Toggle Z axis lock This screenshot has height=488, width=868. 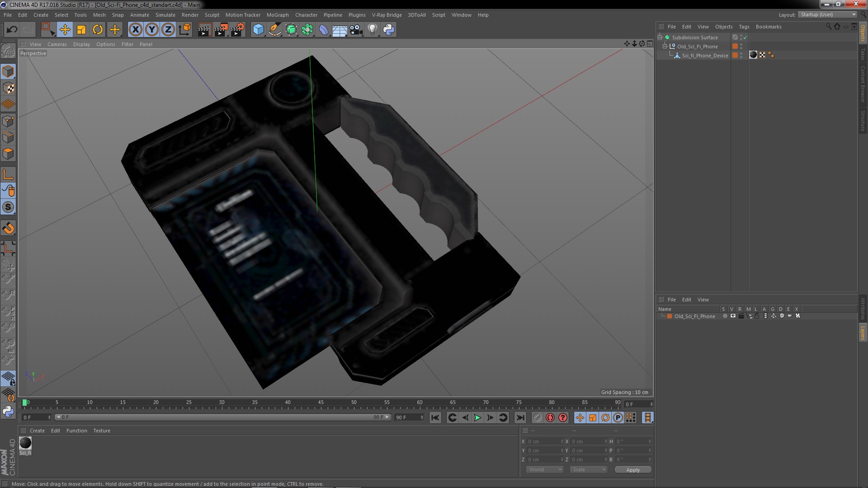tap(168, 30)
